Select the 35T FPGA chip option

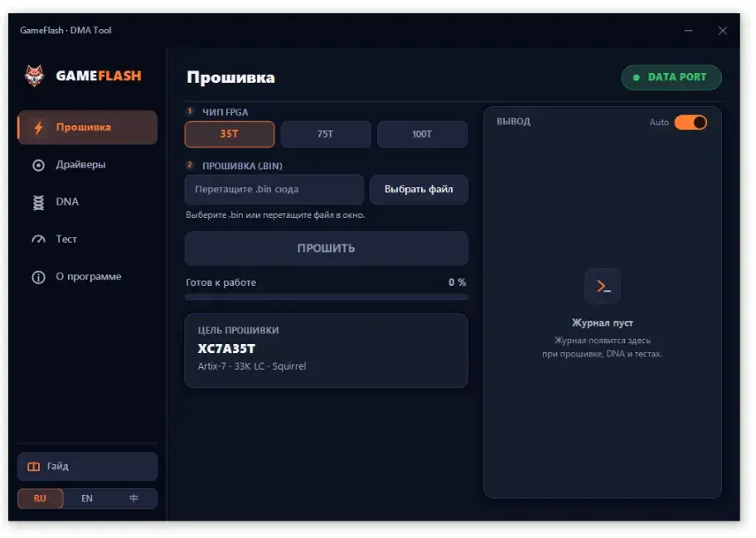[230, 134]
